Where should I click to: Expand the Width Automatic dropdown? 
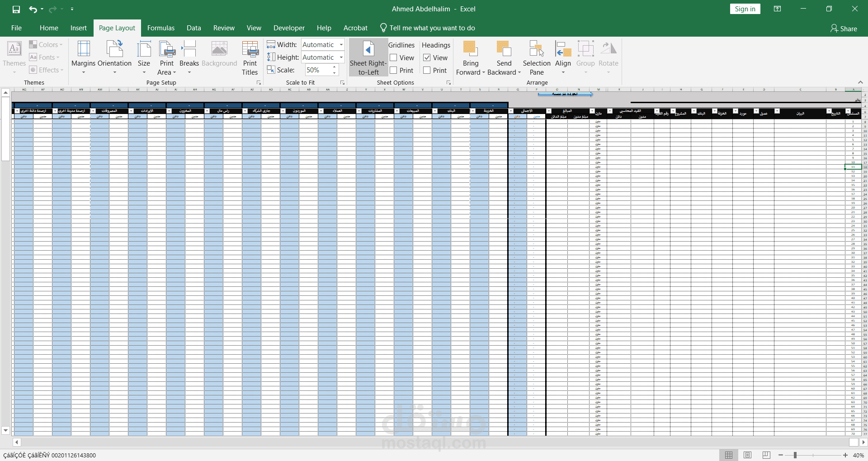click(341, 44)
